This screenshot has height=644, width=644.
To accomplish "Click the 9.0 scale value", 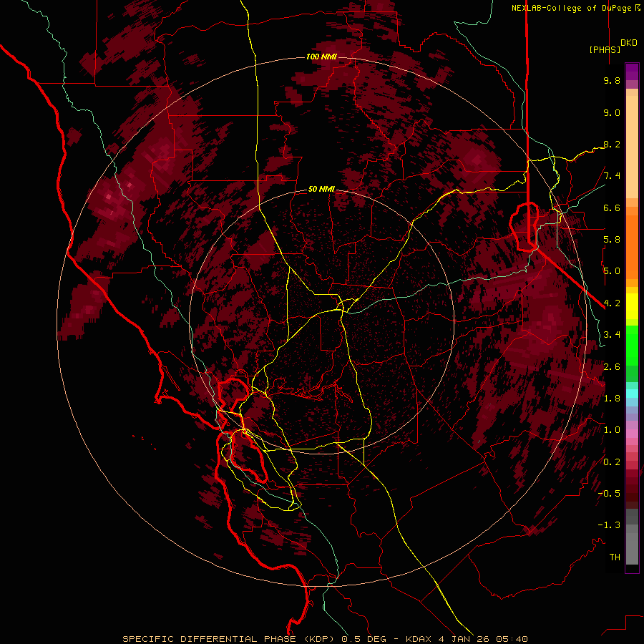I will pos(612,112).
